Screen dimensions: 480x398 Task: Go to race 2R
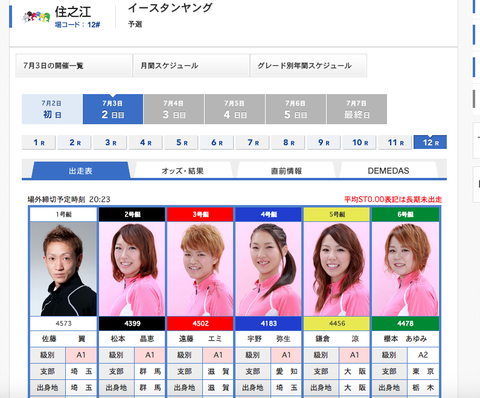click(75, 143)
